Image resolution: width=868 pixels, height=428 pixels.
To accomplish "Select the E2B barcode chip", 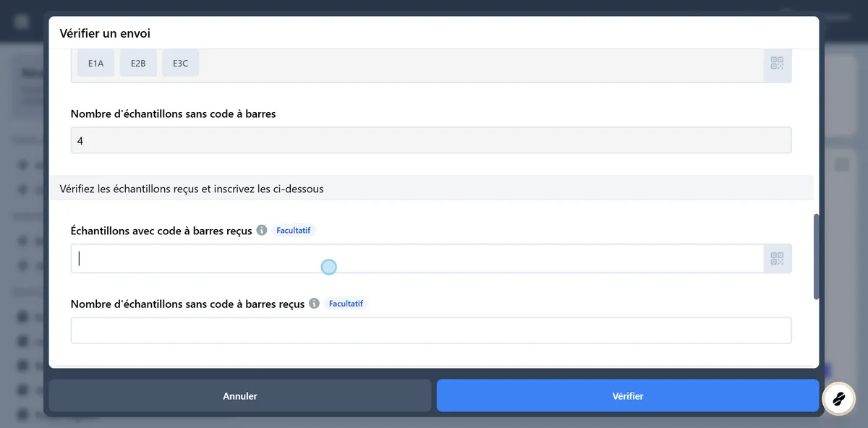I will pos(138,64).
